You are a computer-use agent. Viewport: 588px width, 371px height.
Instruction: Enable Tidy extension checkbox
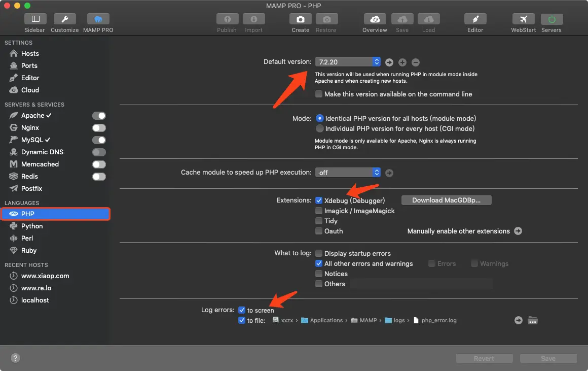coord(319,221)
